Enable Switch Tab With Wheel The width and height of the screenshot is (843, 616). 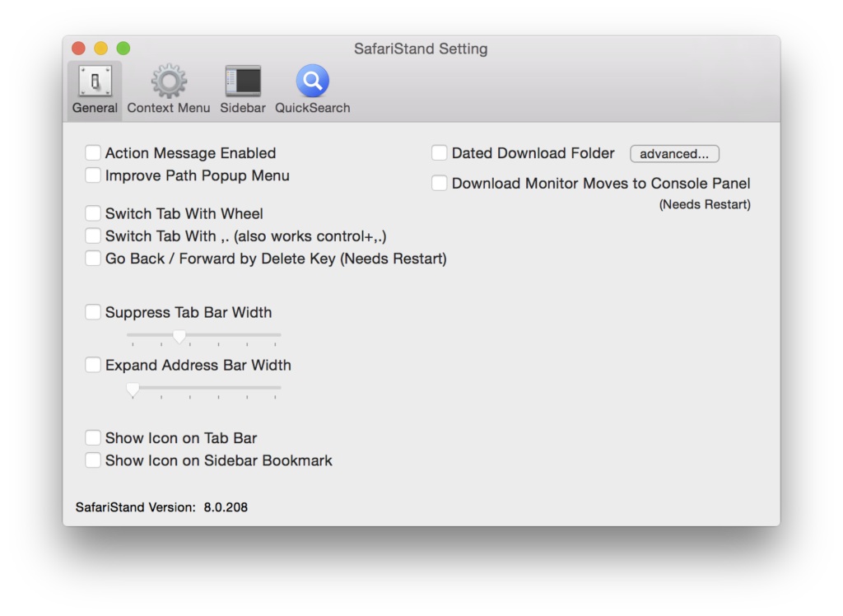[93, 212]
